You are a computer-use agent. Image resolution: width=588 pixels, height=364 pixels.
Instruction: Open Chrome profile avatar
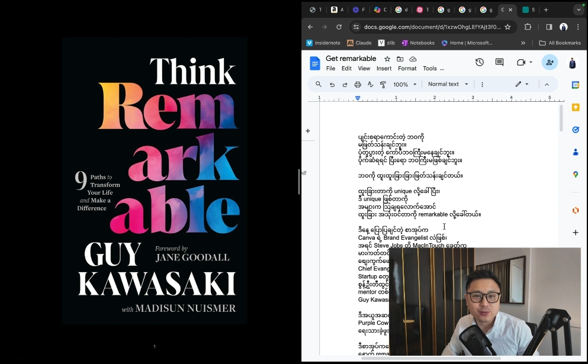[563, 27]
